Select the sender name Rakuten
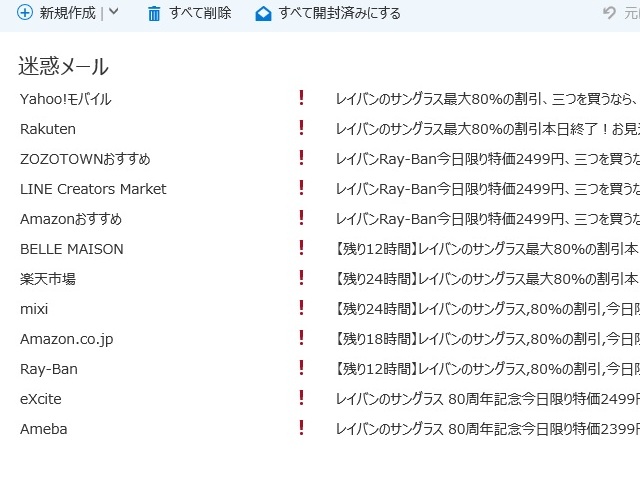The width and height of the screenshot is (640, 480). point(48,129)
